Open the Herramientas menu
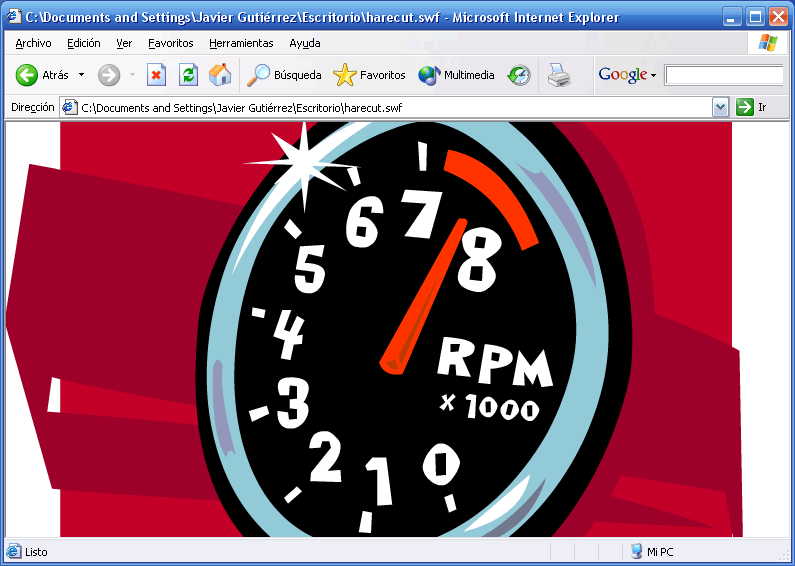The height and width of the screenshot is (566, 795). [241, 43]
